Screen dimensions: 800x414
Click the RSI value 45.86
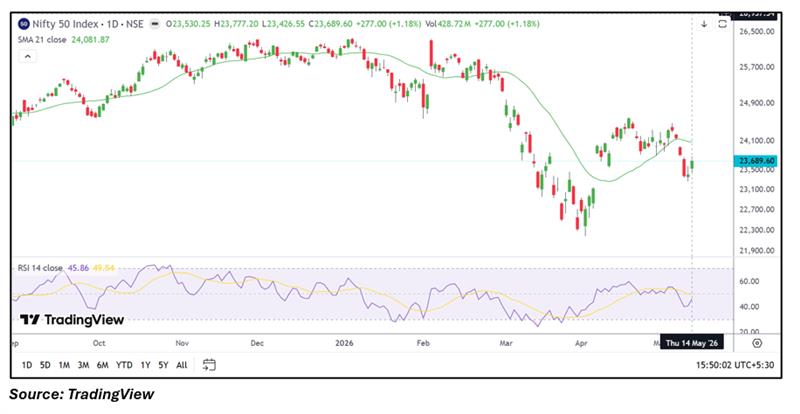(x=78, y=268)
